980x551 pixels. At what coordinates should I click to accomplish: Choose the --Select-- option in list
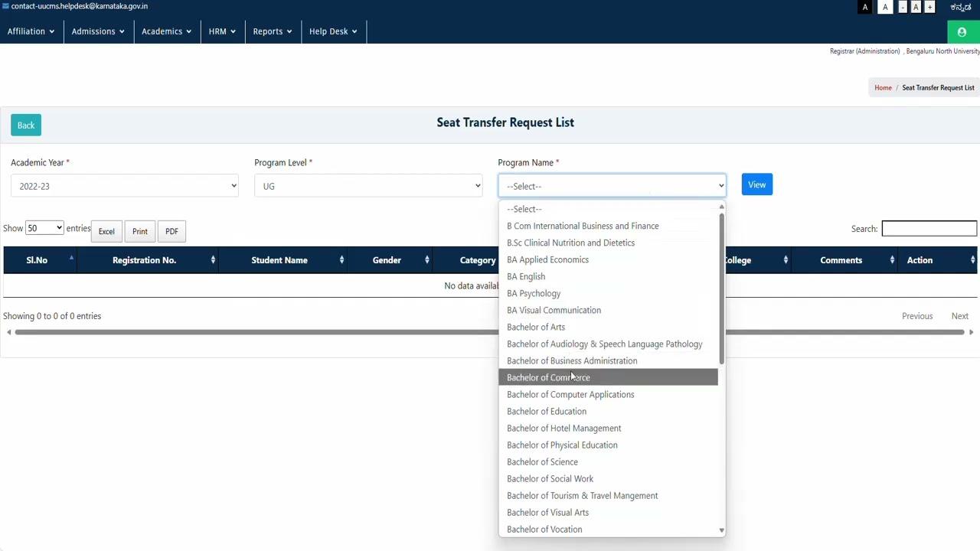pos(609,209)
